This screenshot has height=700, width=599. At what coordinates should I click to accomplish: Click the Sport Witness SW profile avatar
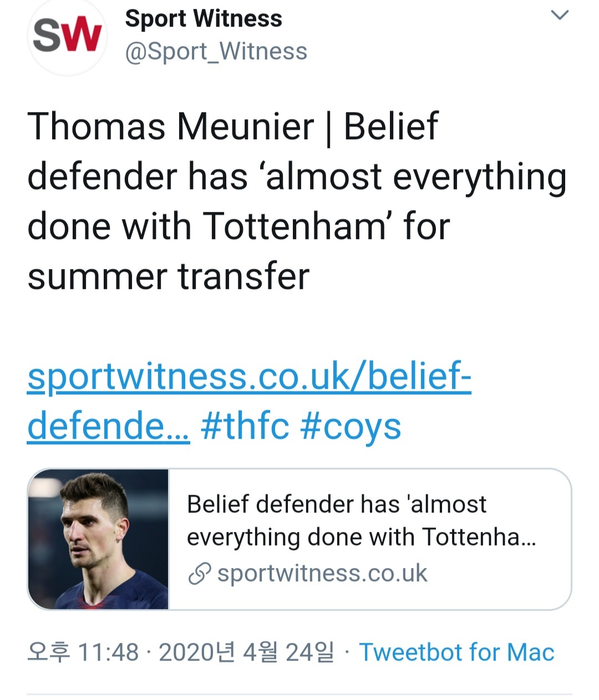[x=67, y=37]
